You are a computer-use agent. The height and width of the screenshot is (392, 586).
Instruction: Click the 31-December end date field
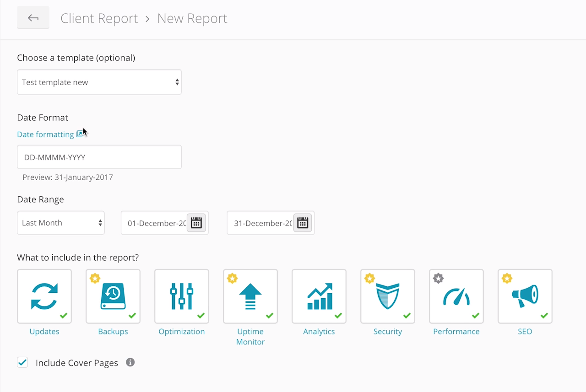(262, 223)
